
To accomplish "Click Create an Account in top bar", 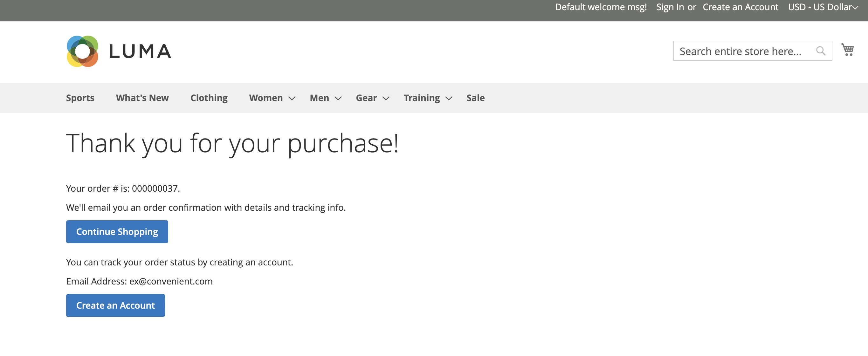I will point(740,7).
